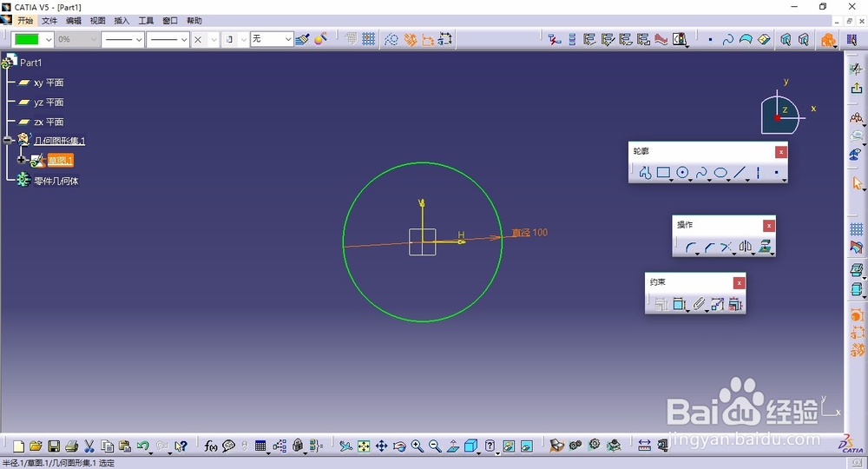This screenshot has width=868, height=469.
Task: Select the Line tool in 轮廓 toolbar
Action: [740, 173]
